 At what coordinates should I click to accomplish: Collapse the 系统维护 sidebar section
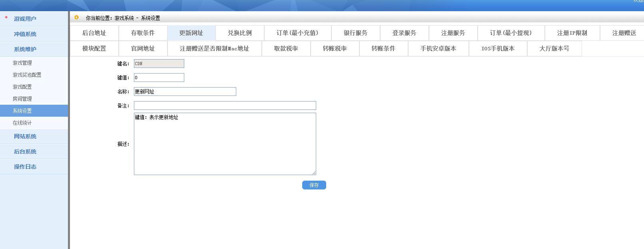pos(25,49)
